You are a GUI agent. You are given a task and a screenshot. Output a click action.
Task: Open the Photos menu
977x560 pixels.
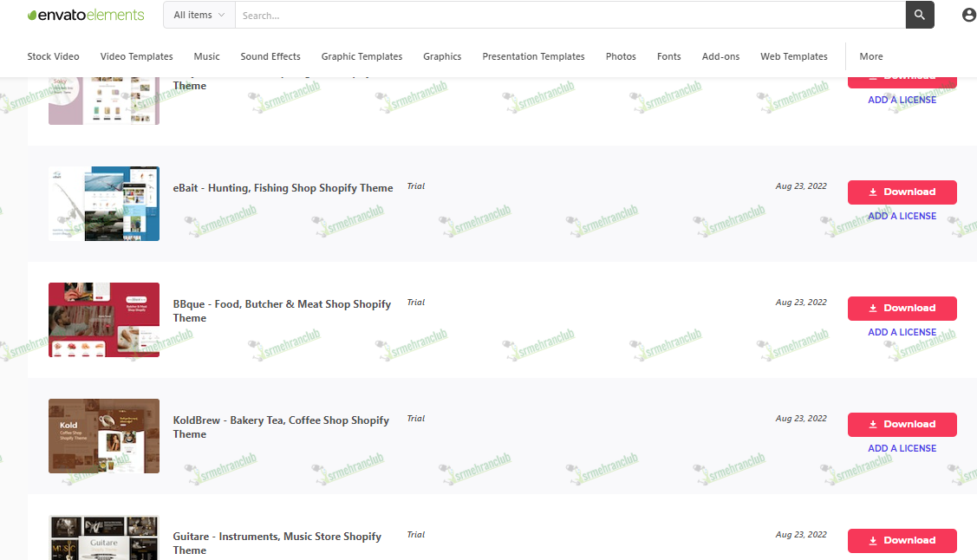click(622, 56)
